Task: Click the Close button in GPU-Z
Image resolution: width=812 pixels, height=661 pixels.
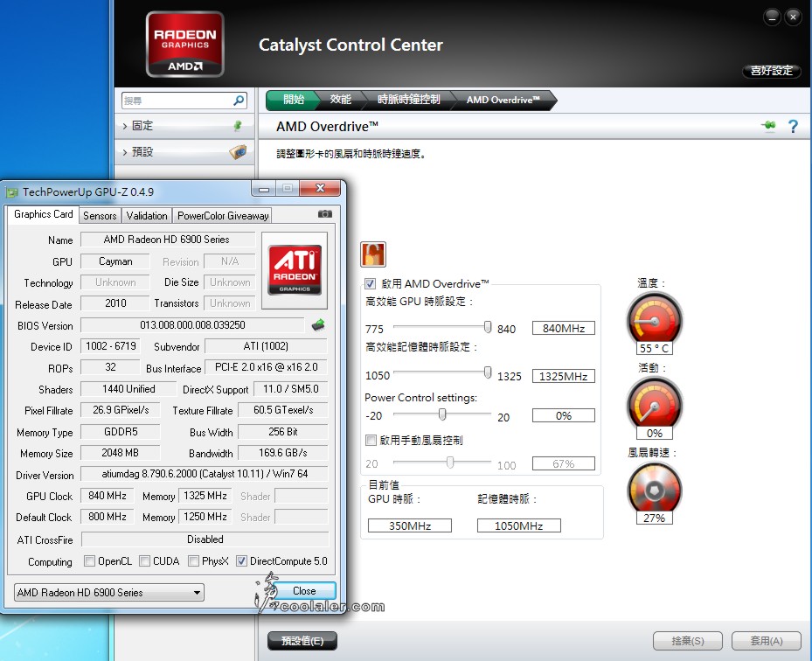Action: point(304,590)
